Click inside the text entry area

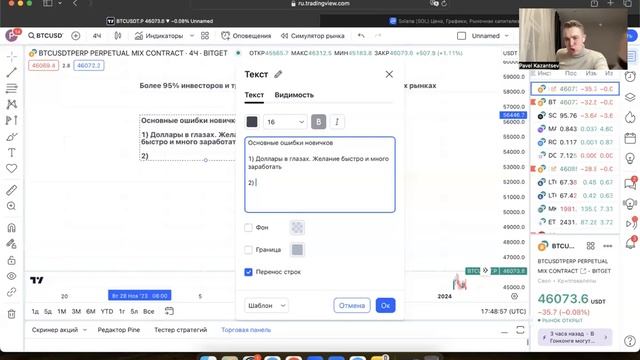coord(320,175)
